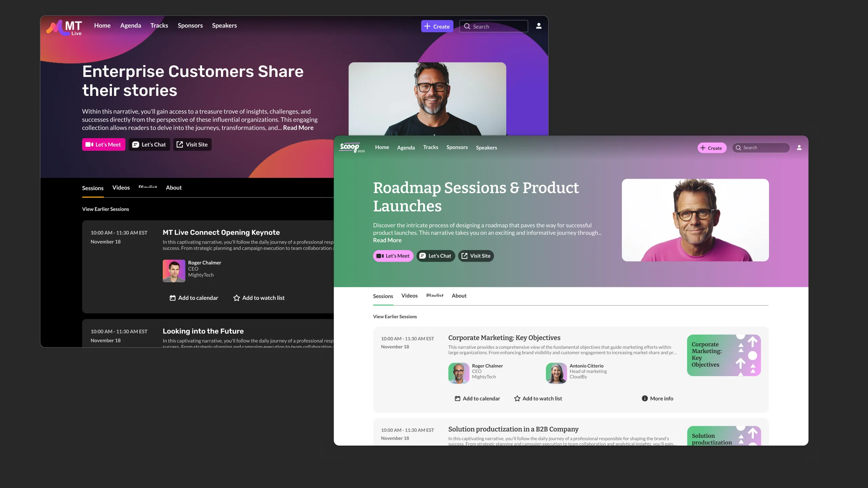
Task: Expand View Earlier Sessions on Scoop page
Action: pos(395,317)
